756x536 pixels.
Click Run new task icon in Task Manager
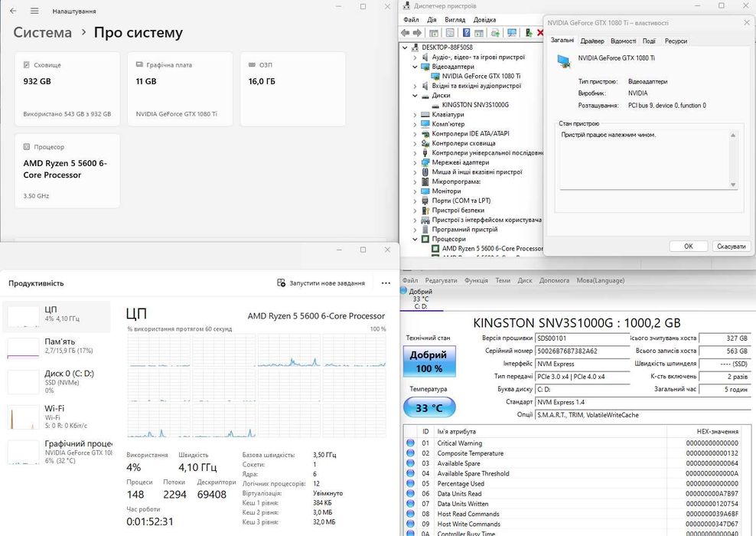point(281,283)
